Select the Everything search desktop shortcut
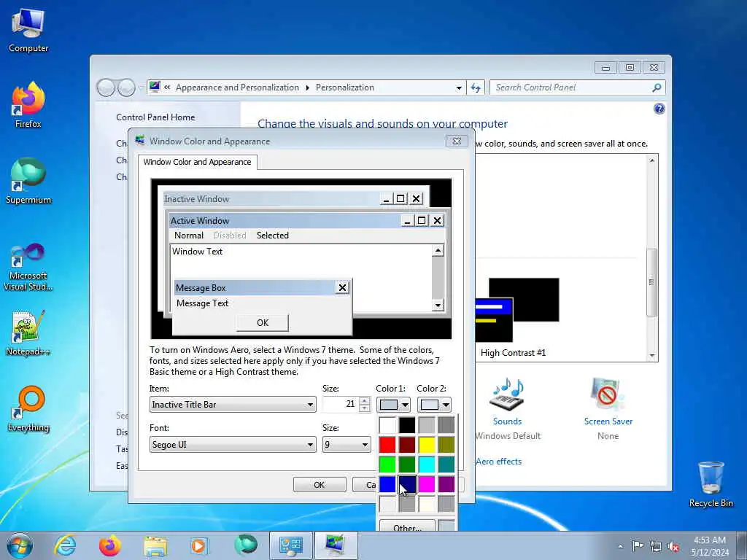 pos(28,408)
